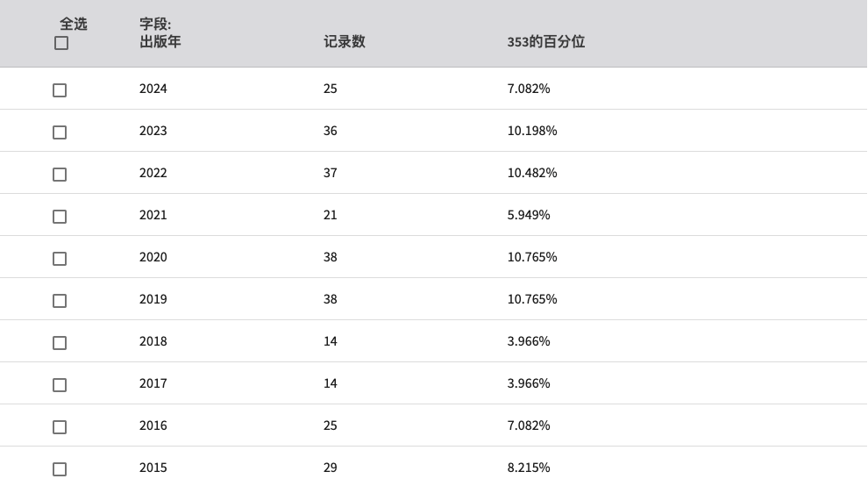
Task: Check the box for year 2023
Action: [x=60, y=132]
